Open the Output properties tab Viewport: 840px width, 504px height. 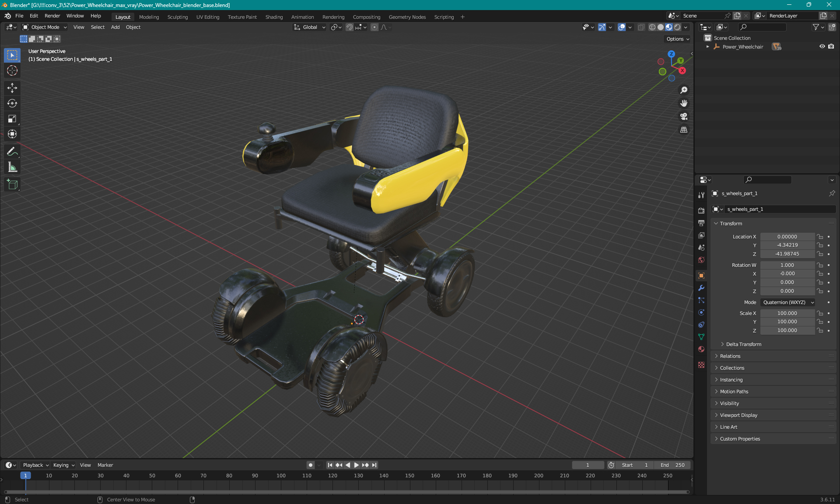701,223
